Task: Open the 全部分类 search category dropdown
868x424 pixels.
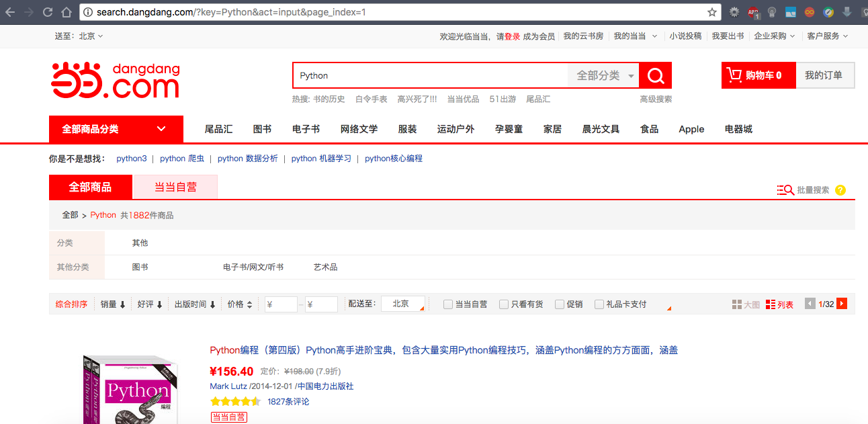Action: tap(604, 75)
